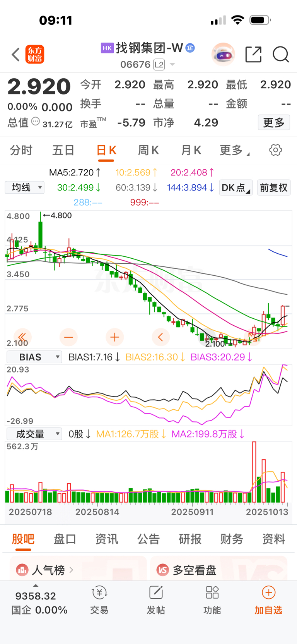Tap 加自选 add-to-watchlist icon
This screenshot has width=297, height=644.
click(x=268, y=592)
